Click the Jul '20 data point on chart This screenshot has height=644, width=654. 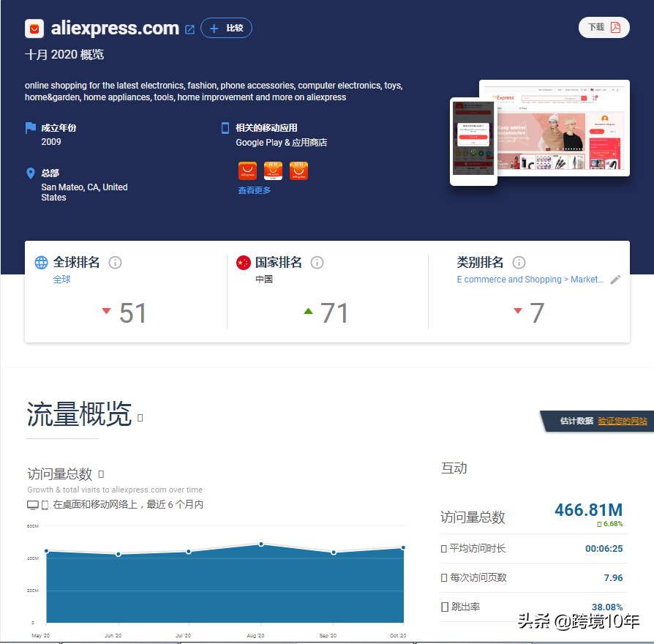189,552
